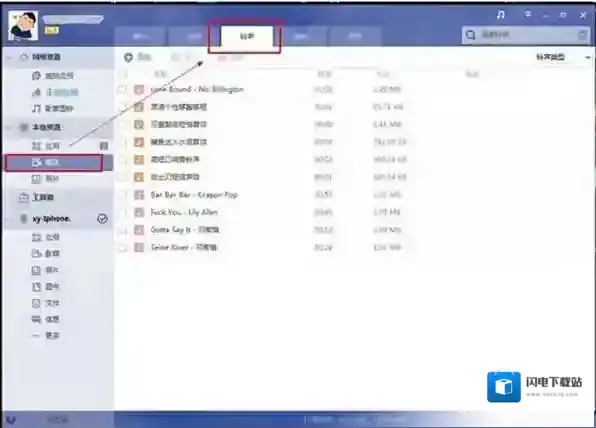Image resolution: width=596 pixels, height=428 pixels.
Task: Click the toolbox briefcase icon
Action: (x=24, y=197)
